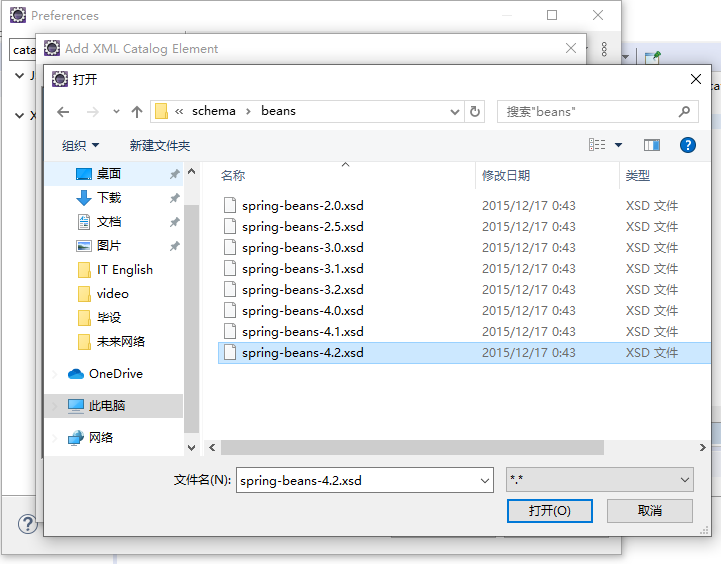721x564 pixels.
Task: Select 下载 in the navigation pane
Action: tap(109, 198)
